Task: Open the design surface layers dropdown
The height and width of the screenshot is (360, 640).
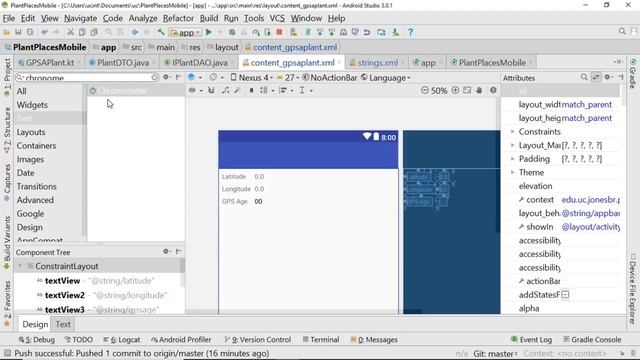Action: click(194, 77)
